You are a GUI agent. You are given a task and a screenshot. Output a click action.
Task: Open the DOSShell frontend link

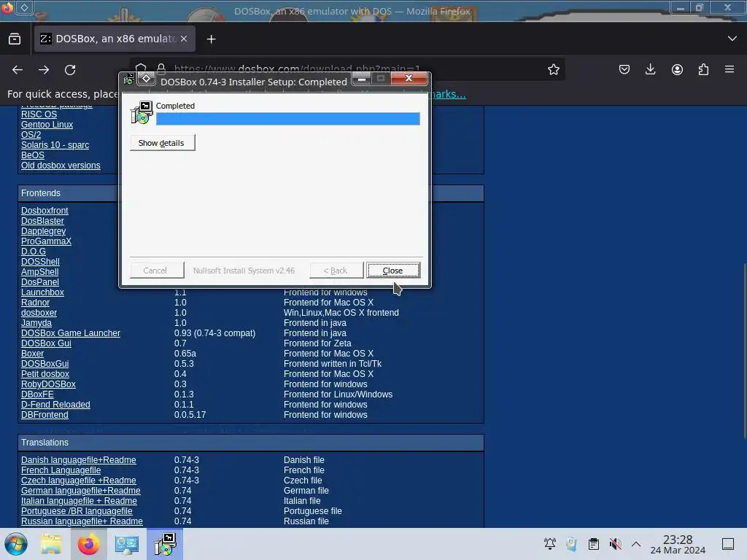click(x=40, y=262)
